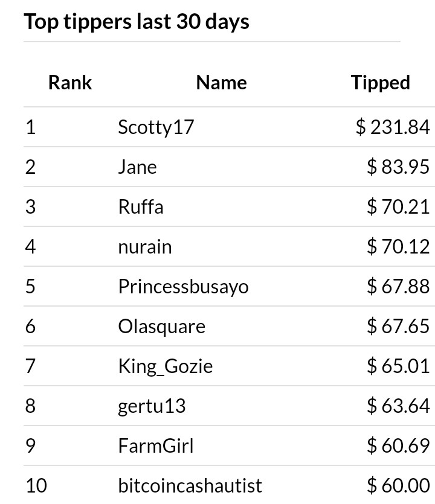Open gertu13's profile
Screen dimensions: 435x504
point(152,406)
